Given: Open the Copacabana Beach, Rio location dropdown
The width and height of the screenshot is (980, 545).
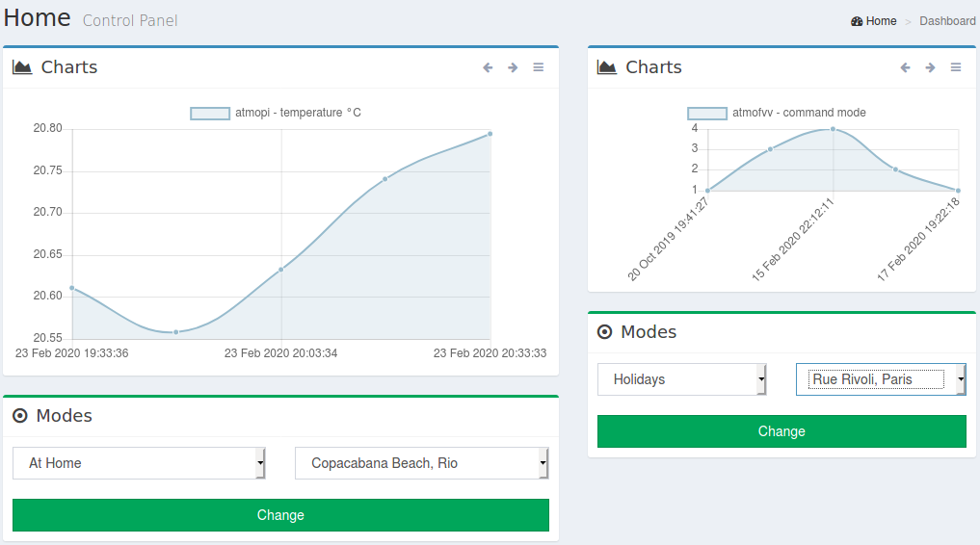Looking at the screenshot, I should pyautogui.click(x=422, y=463).
